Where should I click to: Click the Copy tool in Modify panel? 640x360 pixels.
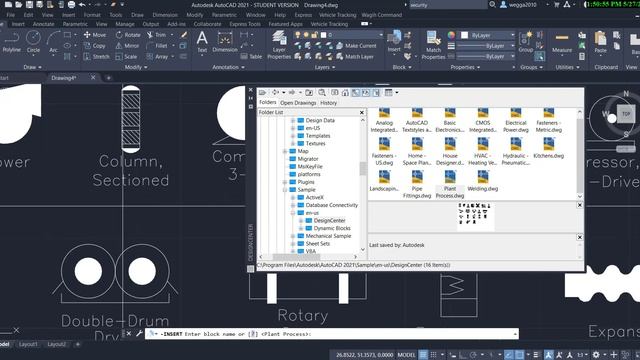pyautogui.click(x=95, y=46)
